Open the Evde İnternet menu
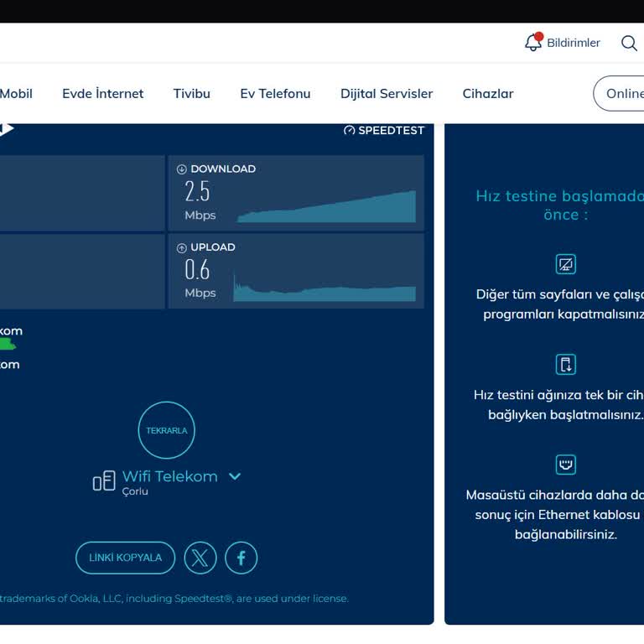 pyautogui.click(x=102, y=94)
